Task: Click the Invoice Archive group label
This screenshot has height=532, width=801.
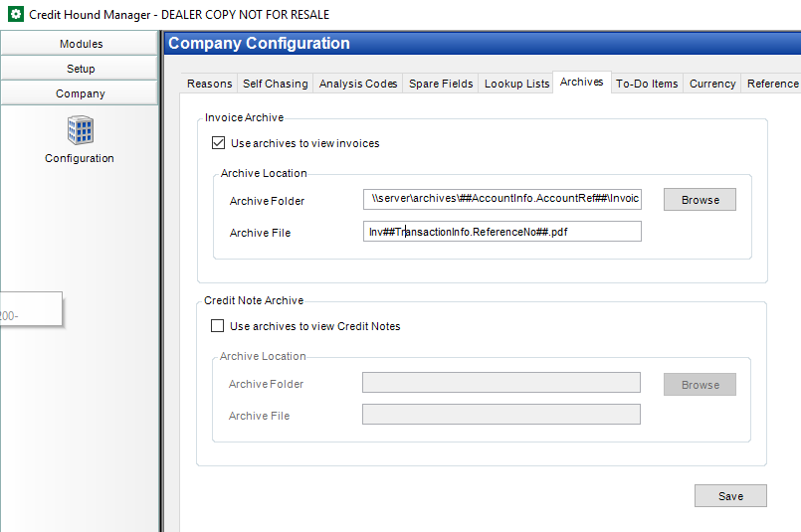Action: point(244,117)
